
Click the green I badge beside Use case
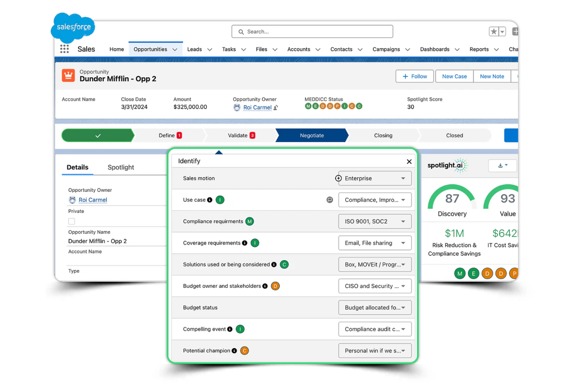click(x=220, y=200)
